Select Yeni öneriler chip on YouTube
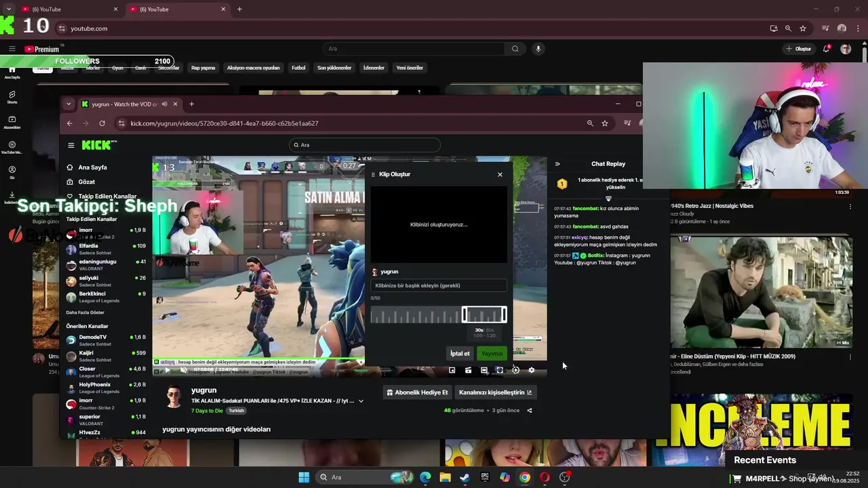The width and height of the screenshot is (868, 488). tap(410, 68)
